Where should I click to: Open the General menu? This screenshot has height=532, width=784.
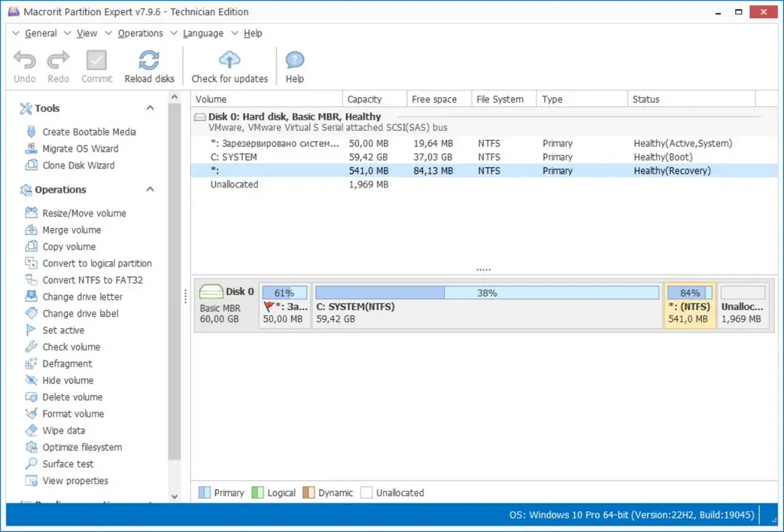[41, 34]
